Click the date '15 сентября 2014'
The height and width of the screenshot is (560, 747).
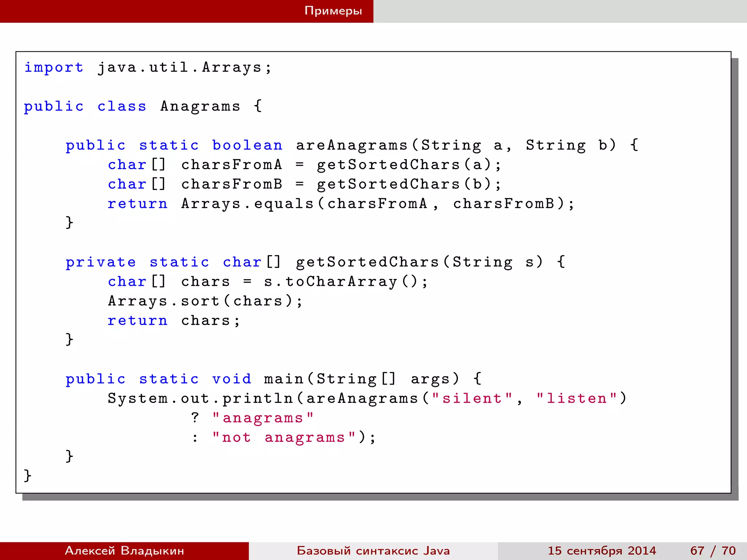click(602, 551)
